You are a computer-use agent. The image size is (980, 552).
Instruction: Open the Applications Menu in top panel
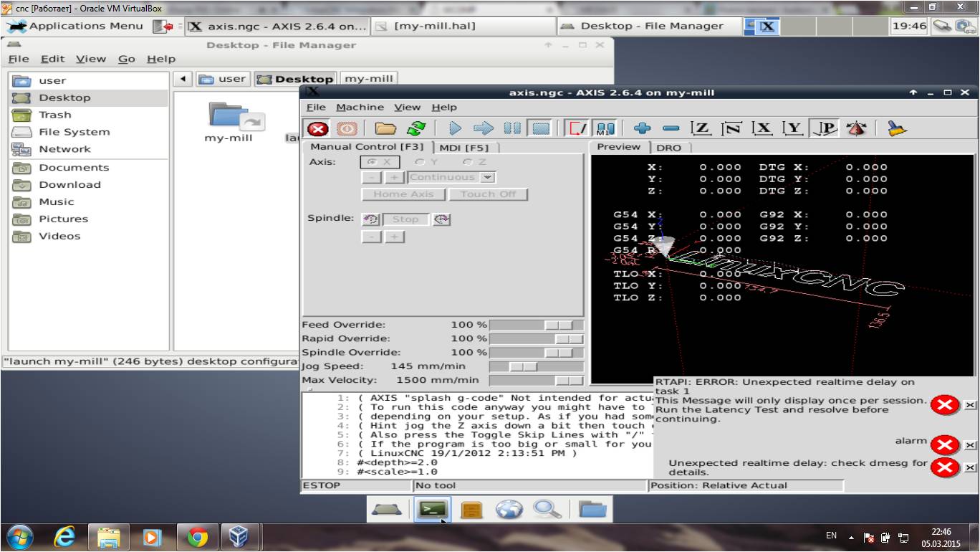75,26
